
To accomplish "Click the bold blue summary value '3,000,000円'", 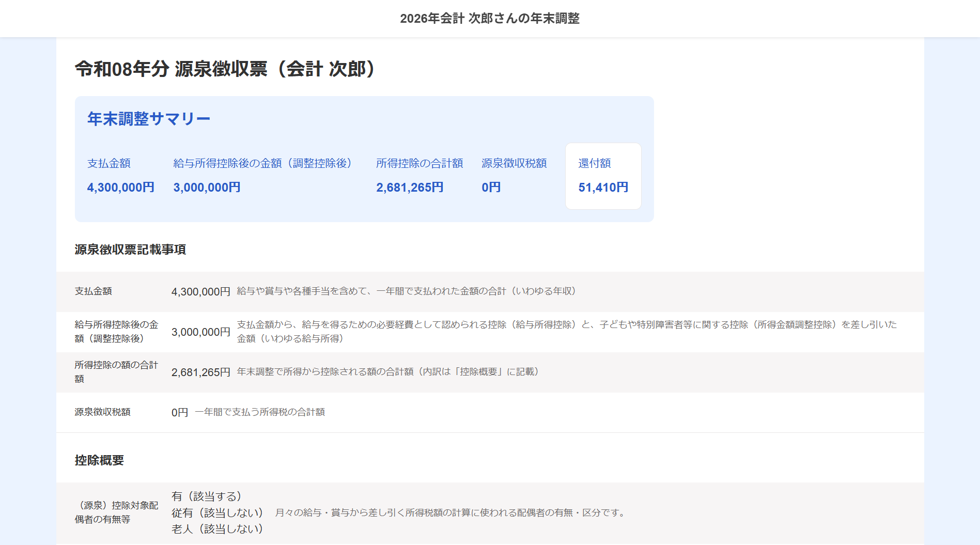I will coord(207,188).
